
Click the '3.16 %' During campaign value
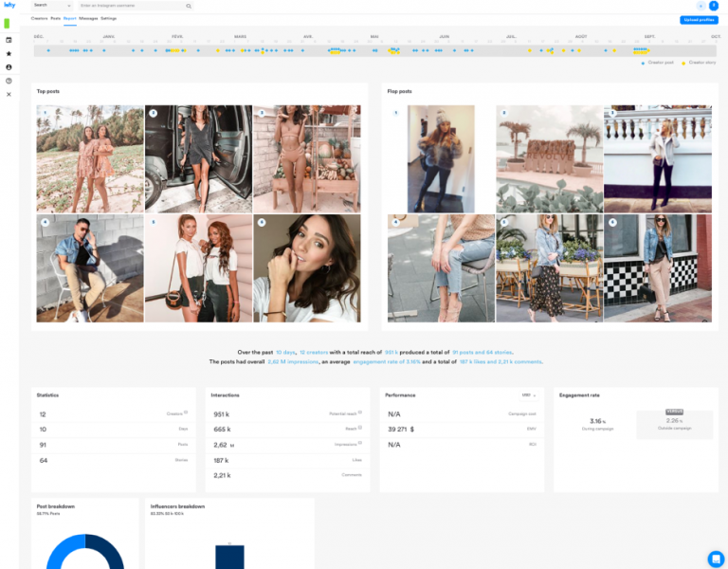[x=597, y=421]
